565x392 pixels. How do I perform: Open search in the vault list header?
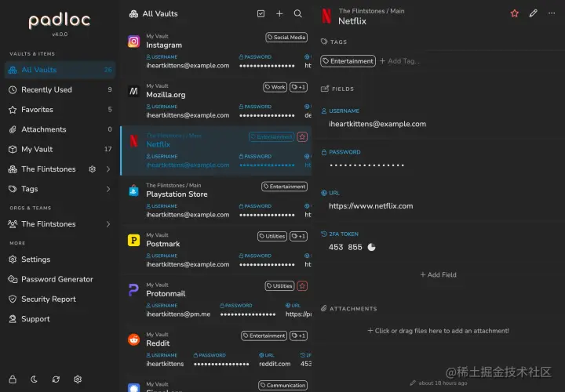tap(297, 13)
